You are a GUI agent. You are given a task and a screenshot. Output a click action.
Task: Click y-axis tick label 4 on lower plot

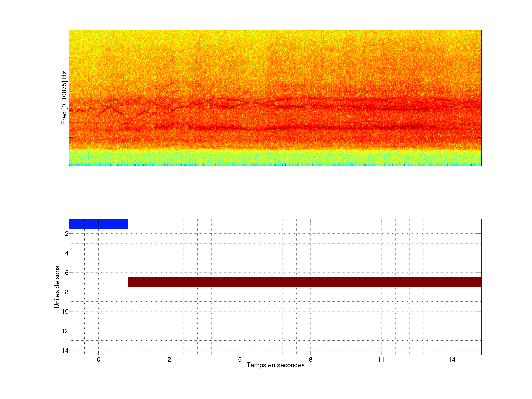pos(67,253)
